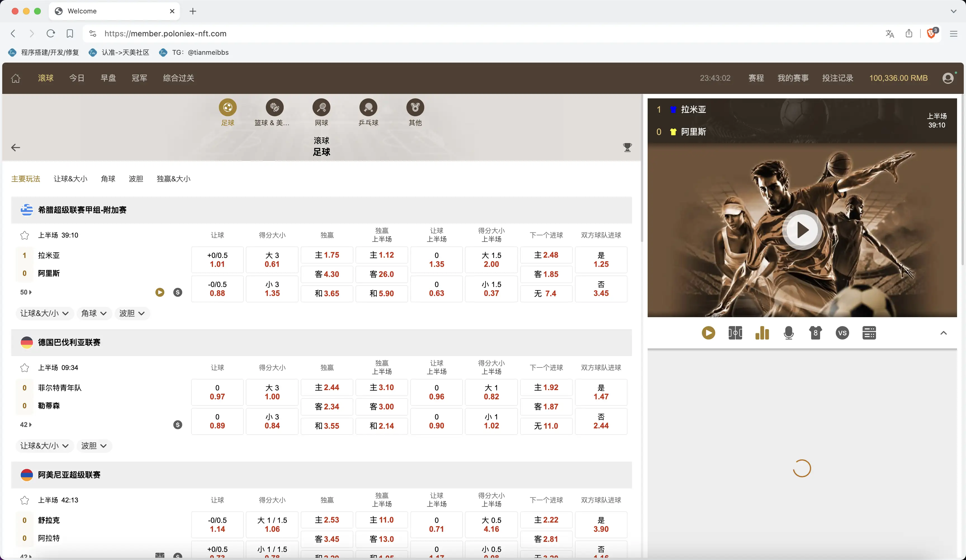
Task: Open the VS head-to-head icon
Action: tap(842, 333)
